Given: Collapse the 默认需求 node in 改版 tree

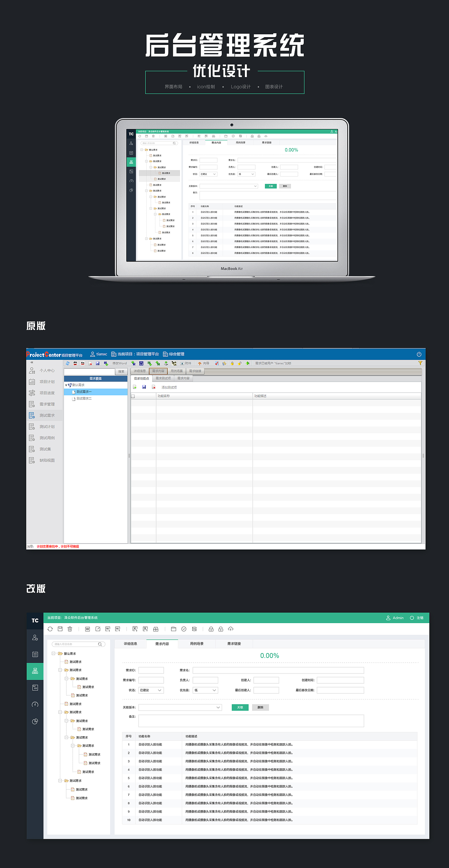Looking at the screenshot, I should coord(53,653).
